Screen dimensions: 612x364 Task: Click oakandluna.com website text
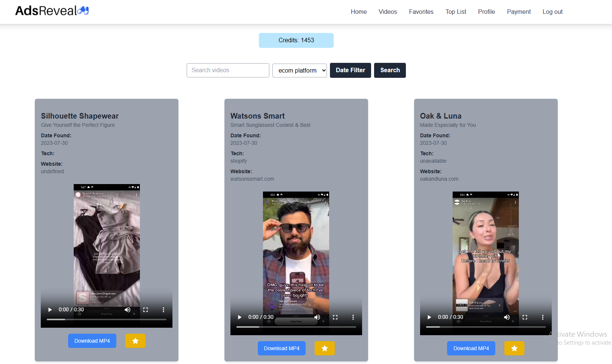(439, 179)
